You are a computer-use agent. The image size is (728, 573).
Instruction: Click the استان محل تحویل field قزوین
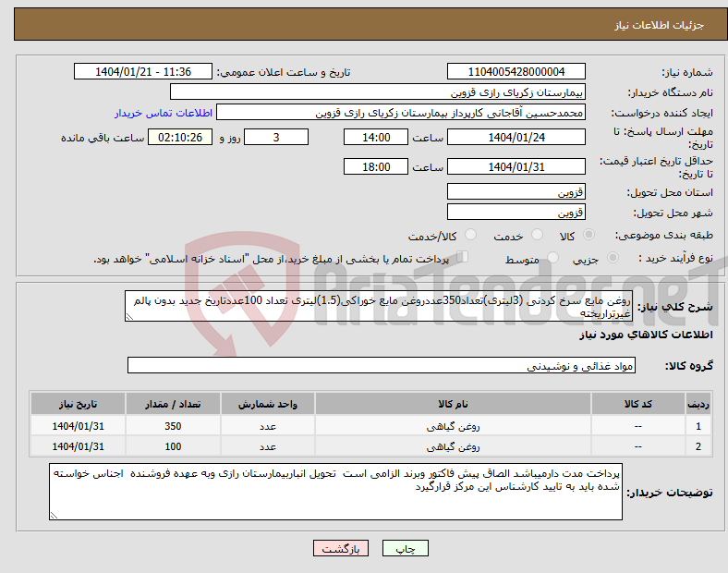(x=516, y=191)
